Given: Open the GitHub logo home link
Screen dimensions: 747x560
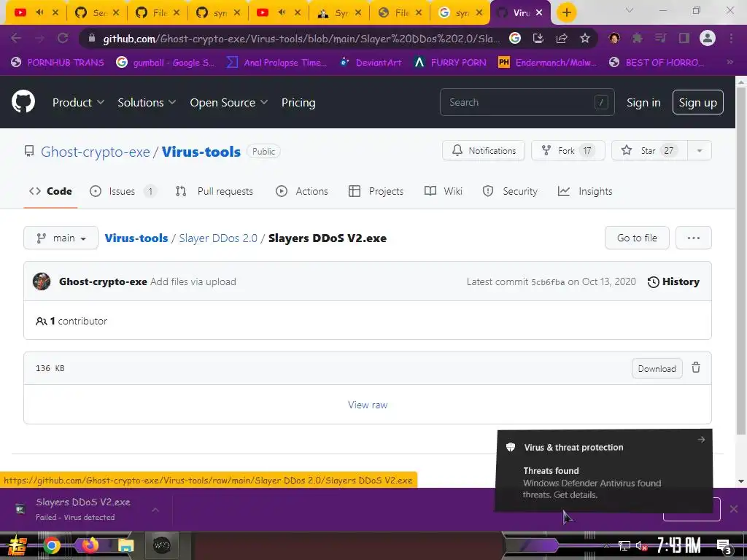Looking at the screenshot, I should tap(23, 101).
